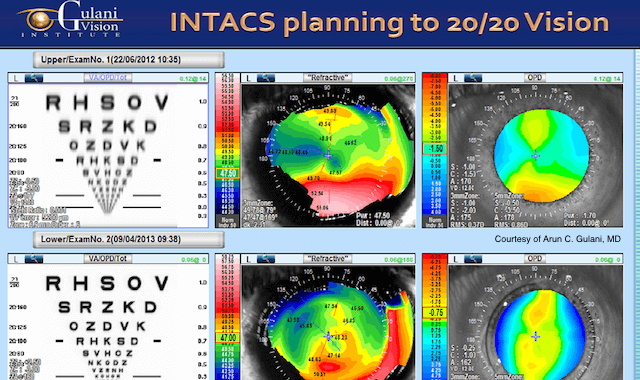This screenshot has height=380, width=640.
Task: Click the magnifier icon in upper OPD panel
Action: [x=473, y=78]
